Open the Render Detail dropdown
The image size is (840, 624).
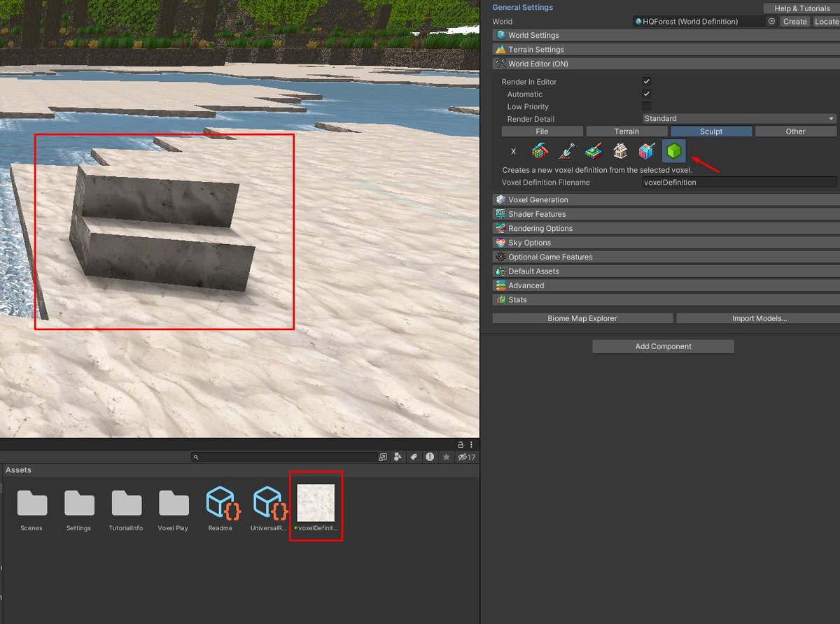(x=738, y=118)
